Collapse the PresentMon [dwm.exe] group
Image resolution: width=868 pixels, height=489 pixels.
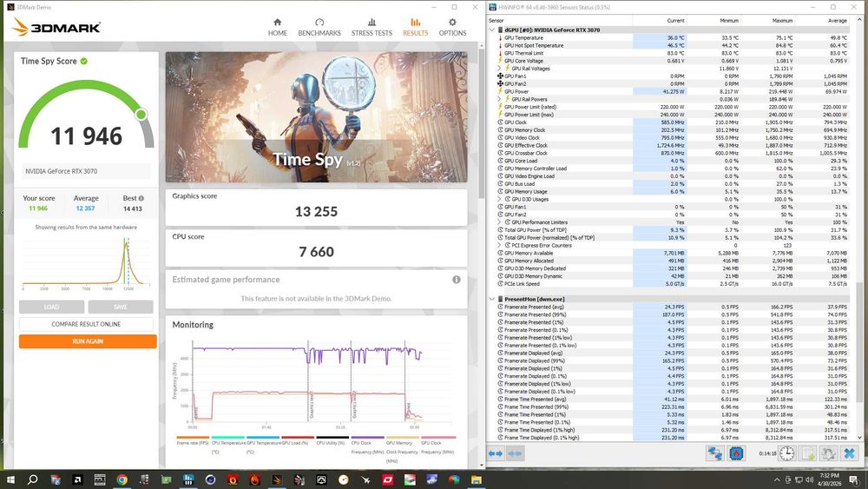[x=492, y=299]
